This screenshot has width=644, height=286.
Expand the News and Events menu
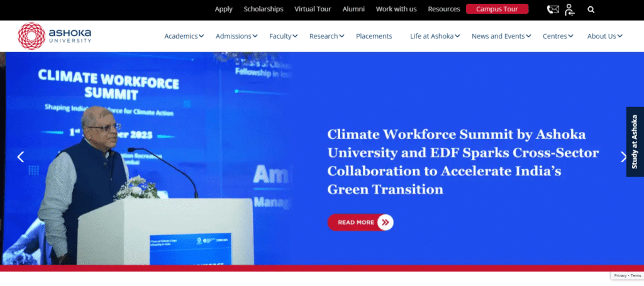click(x=501, y=36)
